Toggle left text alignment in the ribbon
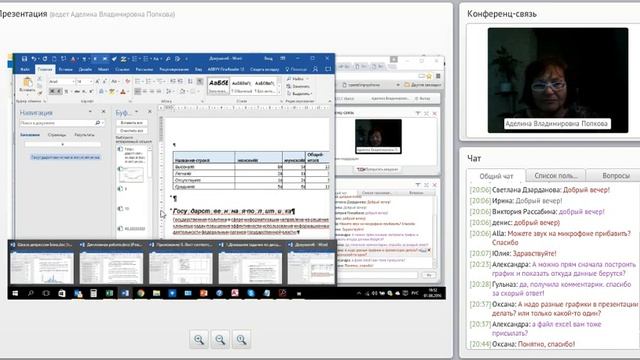 138,91
